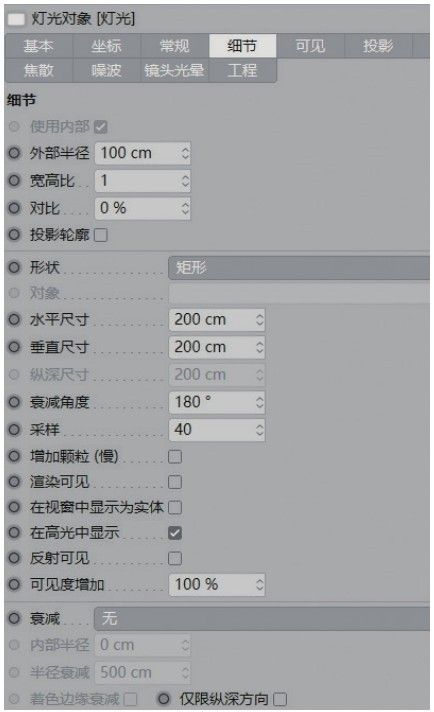This screenshot has width=434, height=712.
Task: Open the 噪波 tab
Action: click(106, 70)
